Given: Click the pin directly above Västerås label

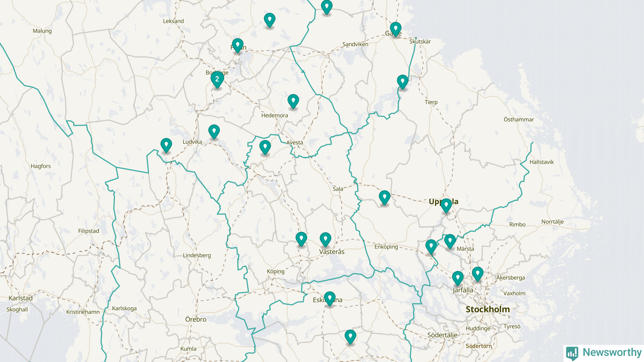Looking at the screenshot, I should click(325, 239).
